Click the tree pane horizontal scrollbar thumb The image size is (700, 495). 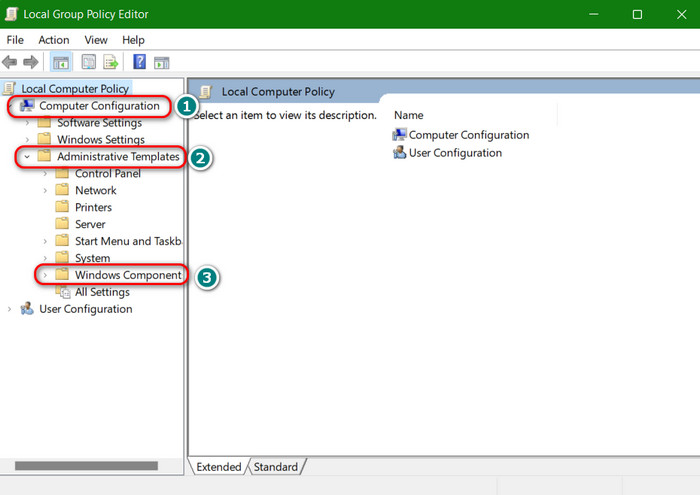tap(86, 466)
